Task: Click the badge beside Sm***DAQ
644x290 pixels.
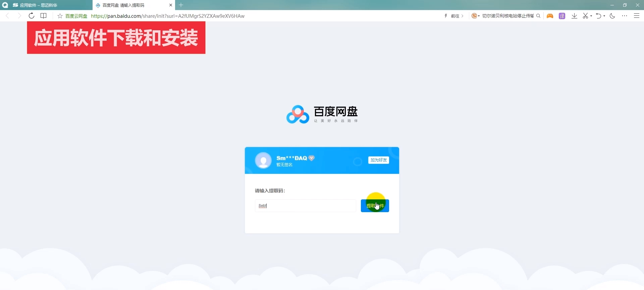Action: pos(312,158)
